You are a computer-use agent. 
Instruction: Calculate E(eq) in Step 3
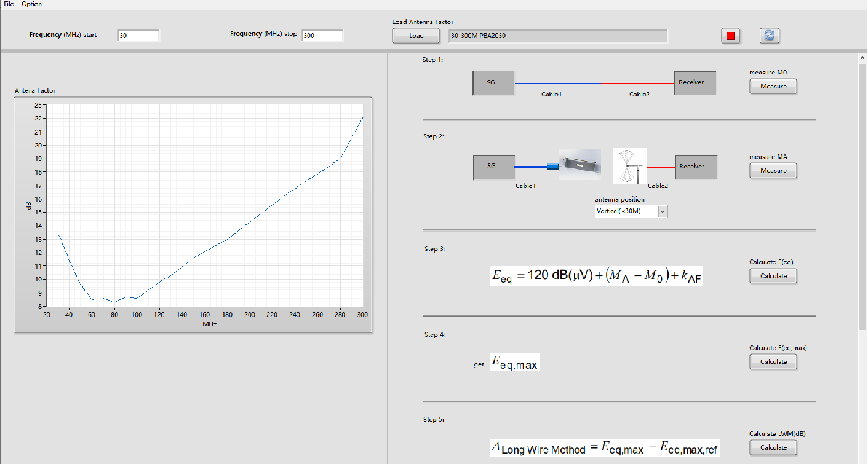pos(773,276)
